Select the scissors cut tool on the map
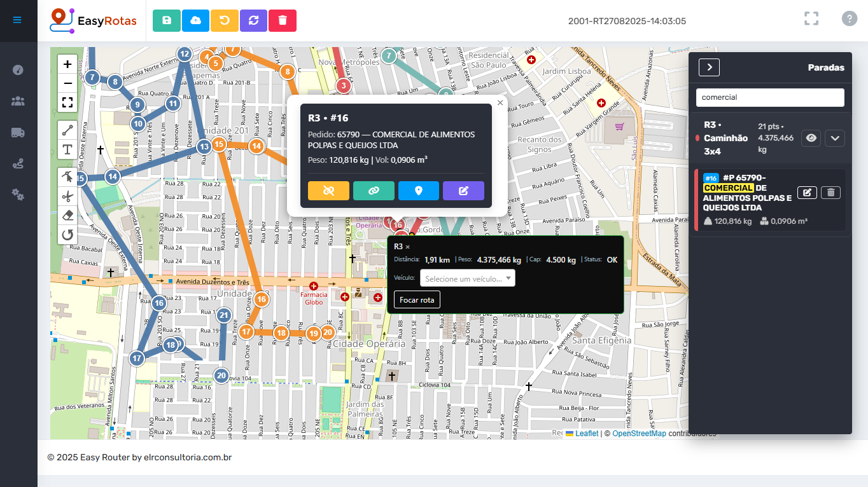868x487 pixels. coord(67,196)
